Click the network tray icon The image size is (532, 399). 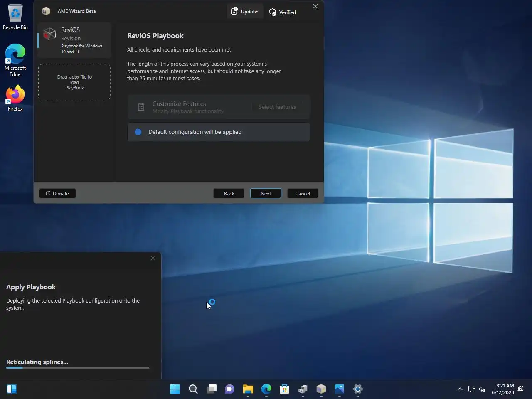[x=471, y=389]
